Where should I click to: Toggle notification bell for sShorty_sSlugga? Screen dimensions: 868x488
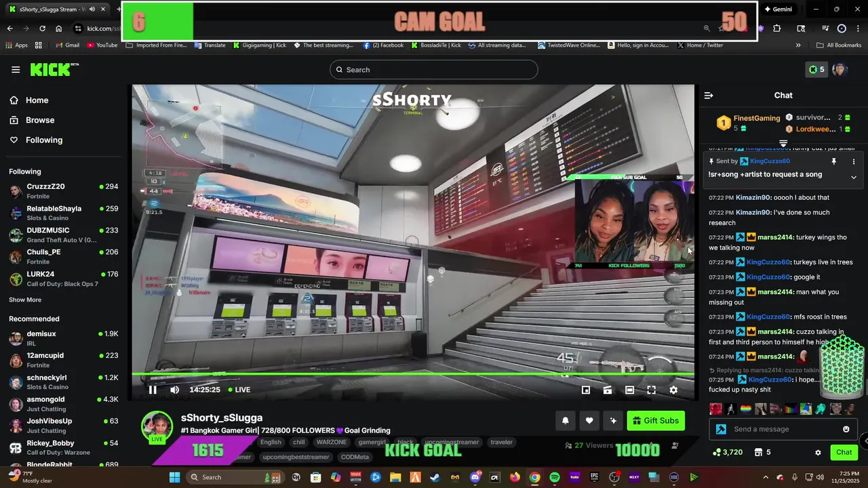(x=566, y=421)
